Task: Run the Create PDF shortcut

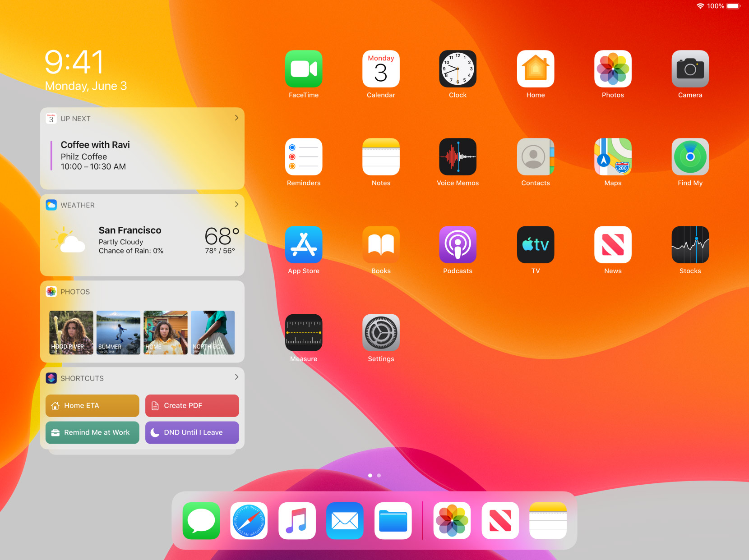Action: point(192,406)
